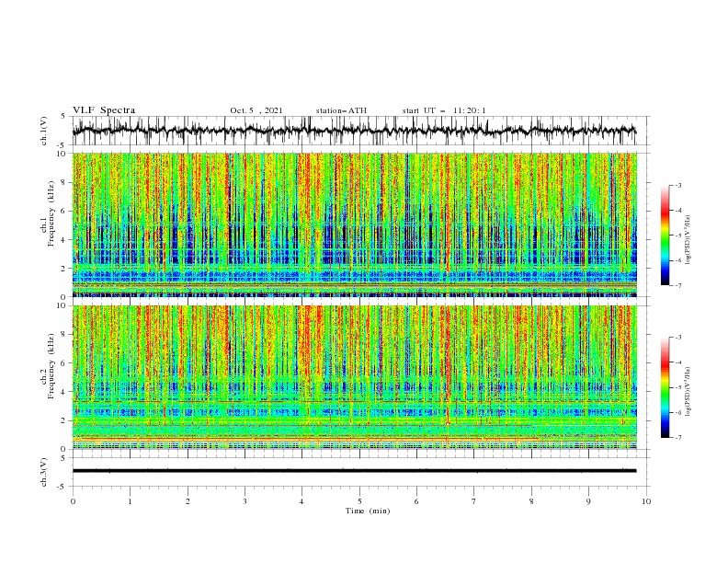Click the 'ch.1(V)' waveform axis label
This screenshot has height=563, width=728.
[x=44, y=131]
